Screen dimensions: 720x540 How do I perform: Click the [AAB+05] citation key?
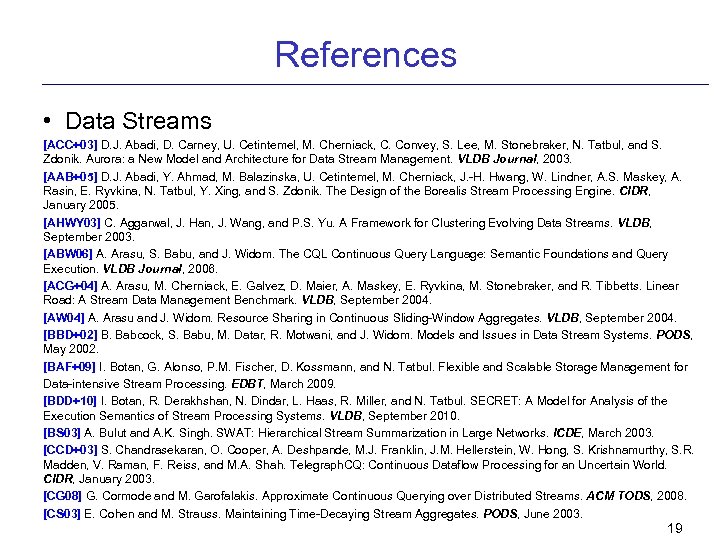[x=70, y=177]
